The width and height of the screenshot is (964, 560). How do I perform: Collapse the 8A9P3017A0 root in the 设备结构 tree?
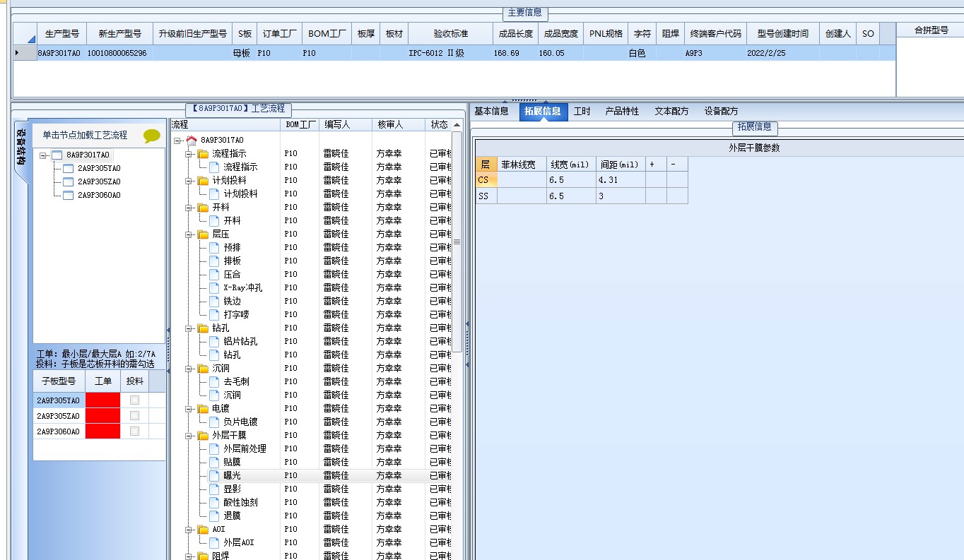point(44,155)
